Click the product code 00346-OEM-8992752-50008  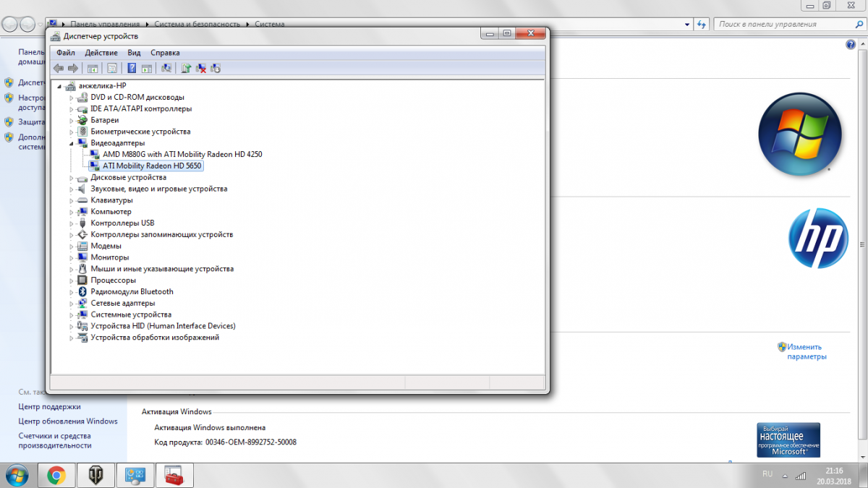tap(251, 442)
